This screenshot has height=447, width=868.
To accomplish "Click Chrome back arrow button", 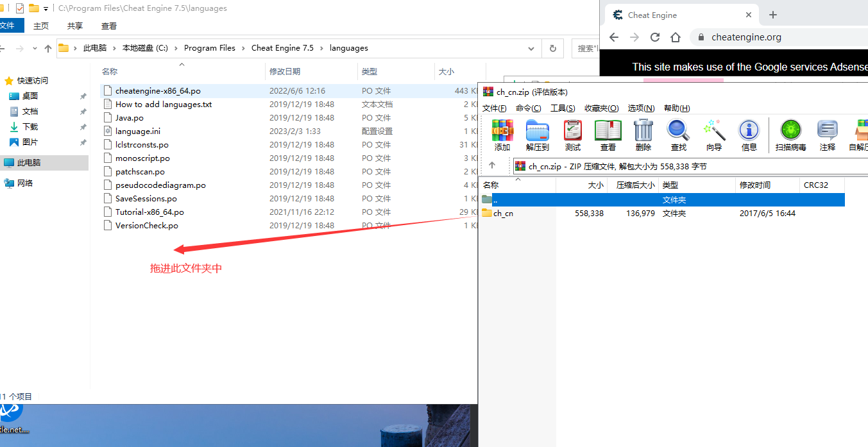I will tap(614, 37).
